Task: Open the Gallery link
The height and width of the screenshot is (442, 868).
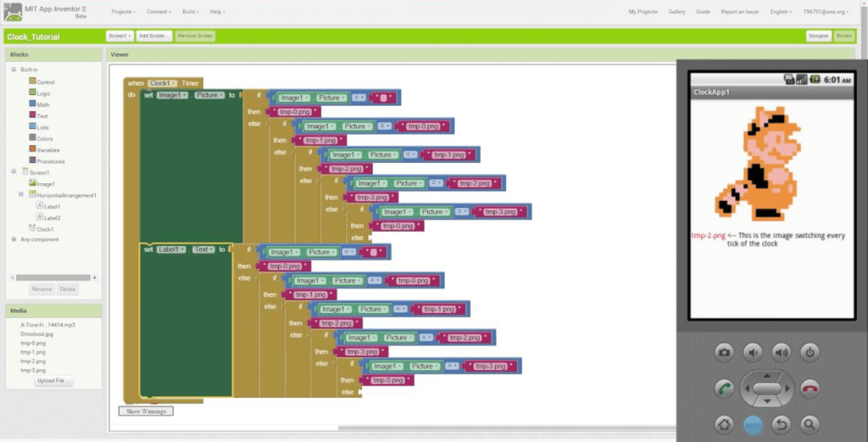Action: coord(676,12)
